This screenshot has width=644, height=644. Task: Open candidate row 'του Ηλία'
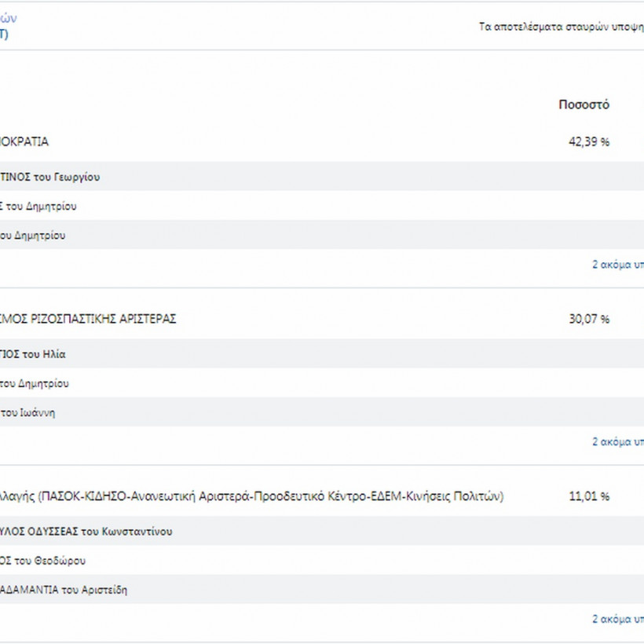tap(33, 354)
